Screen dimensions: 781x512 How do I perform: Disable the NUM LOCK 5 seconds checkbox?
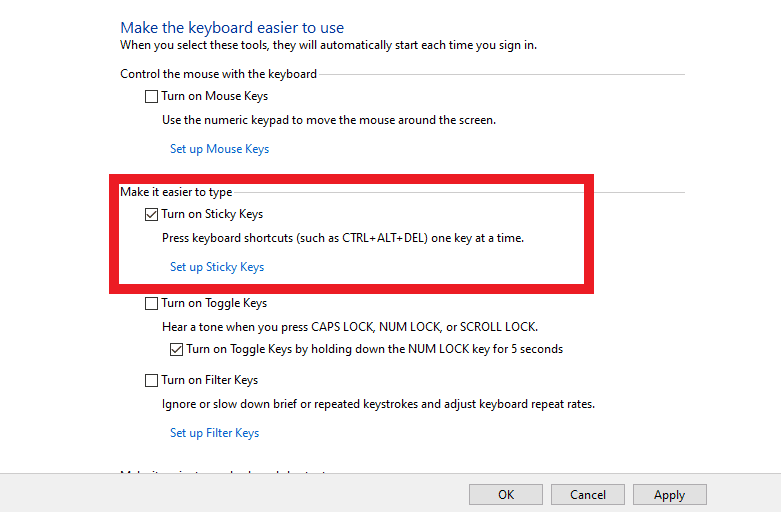[x=176, y=349]
